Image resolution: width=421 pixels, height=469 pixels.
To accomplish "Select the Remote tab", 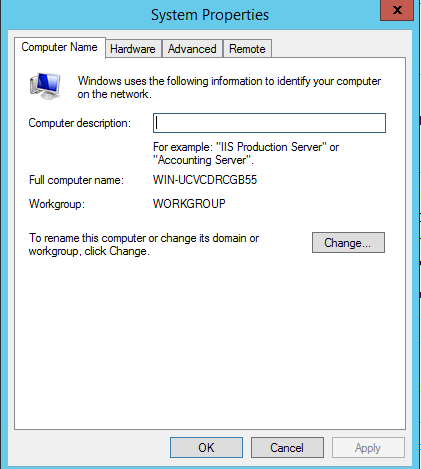I will point(247,49).
